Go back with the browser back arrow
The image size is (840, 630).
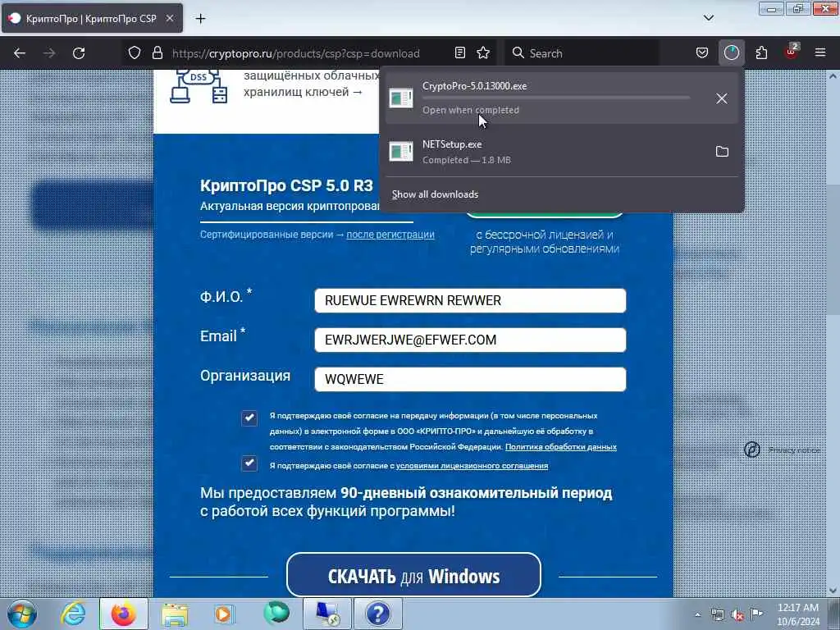coord(20,53)
